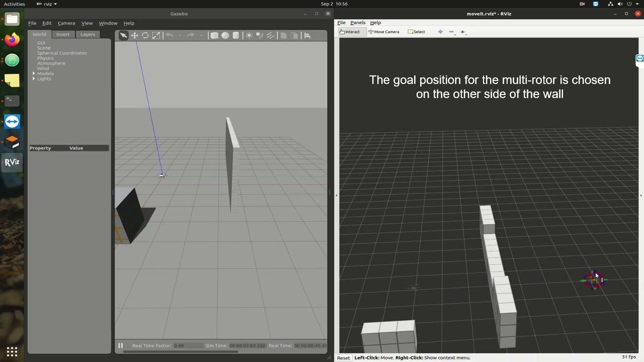This screenshot has width=644, height=362.
Task: Pause the Gazebo simulation
Action: pyautogui.click(x=121, y=345)
